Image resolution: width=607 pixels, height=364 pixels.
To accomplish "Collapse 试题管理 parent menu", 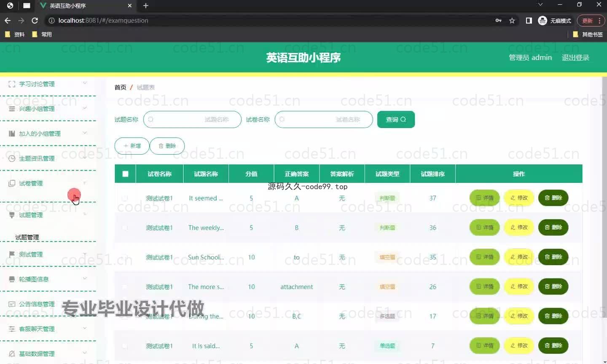I will tap(48, 215).
